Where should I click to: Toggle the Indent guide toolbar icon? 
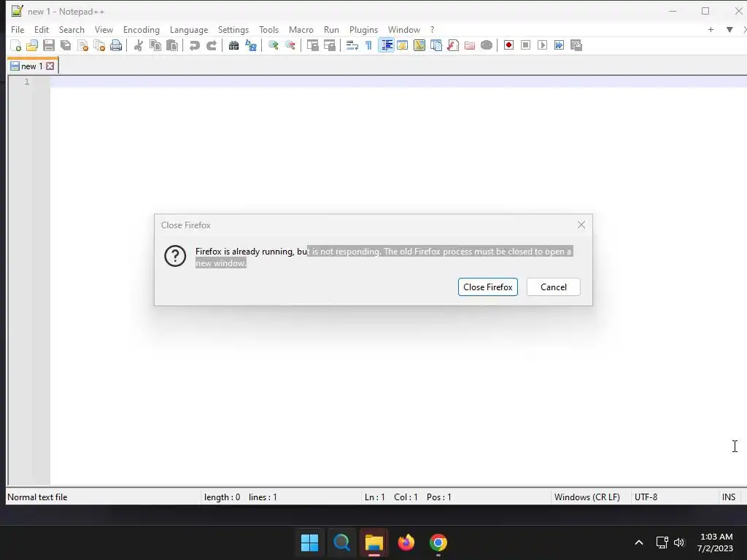(x=387, y=45)
